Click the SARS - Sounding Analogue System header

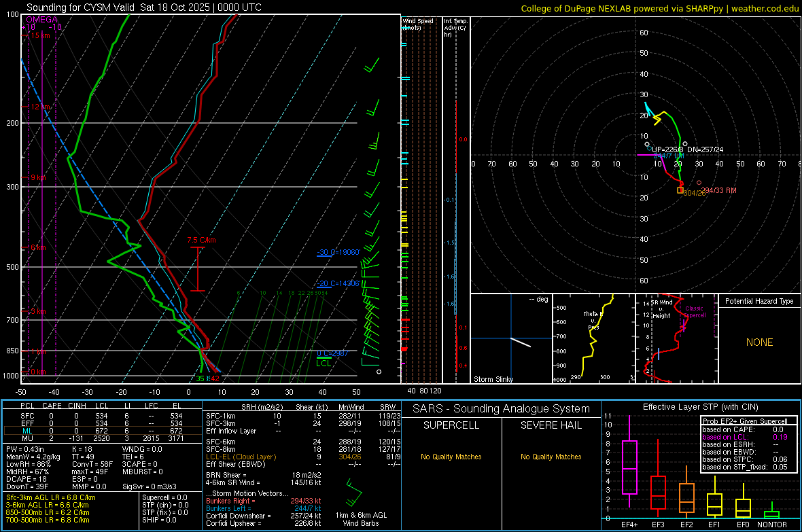(502, 409)
